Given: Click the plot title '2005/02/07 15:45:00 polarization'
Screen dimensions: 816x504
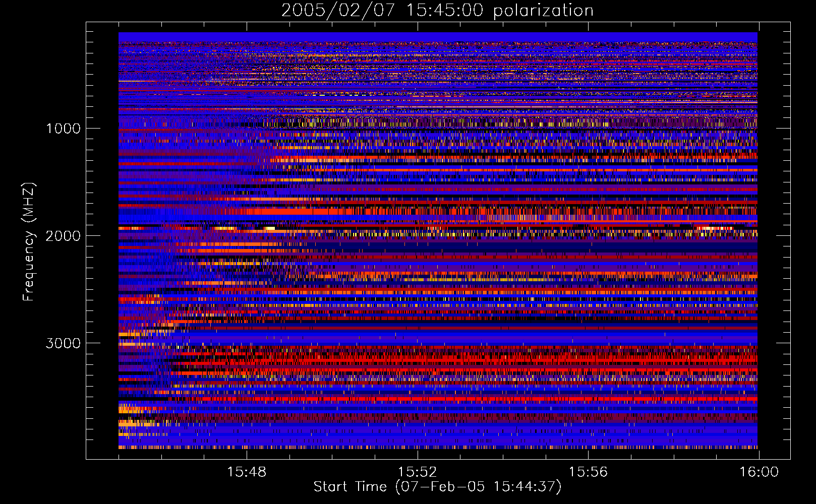Looking at the screenshot, I should click(437, 10).
